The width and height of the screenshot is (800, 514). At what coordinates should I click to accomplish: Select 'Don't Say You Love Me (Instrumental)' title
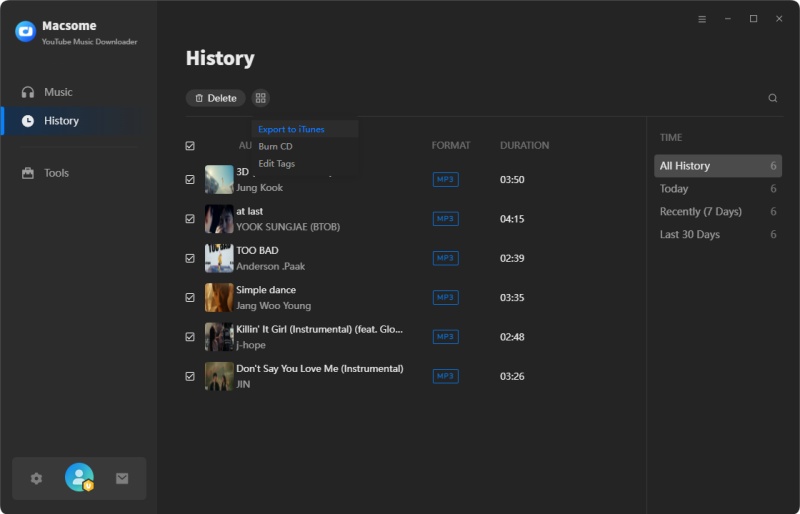320,369
